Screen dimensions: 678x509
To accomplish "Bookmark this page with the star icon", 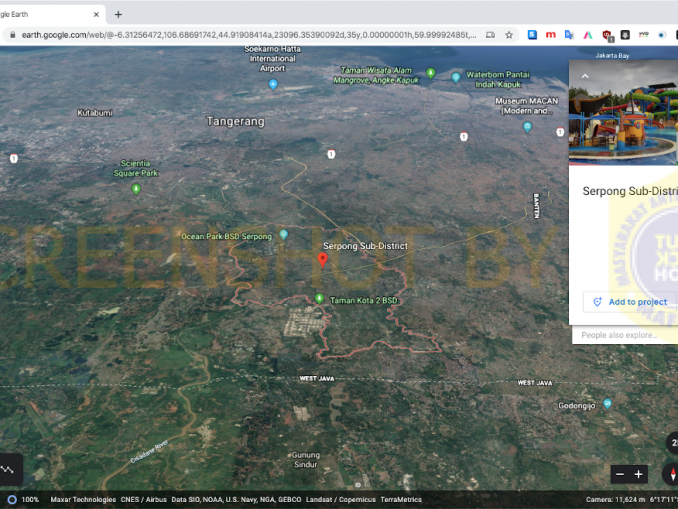I will [x=509, y=35].
